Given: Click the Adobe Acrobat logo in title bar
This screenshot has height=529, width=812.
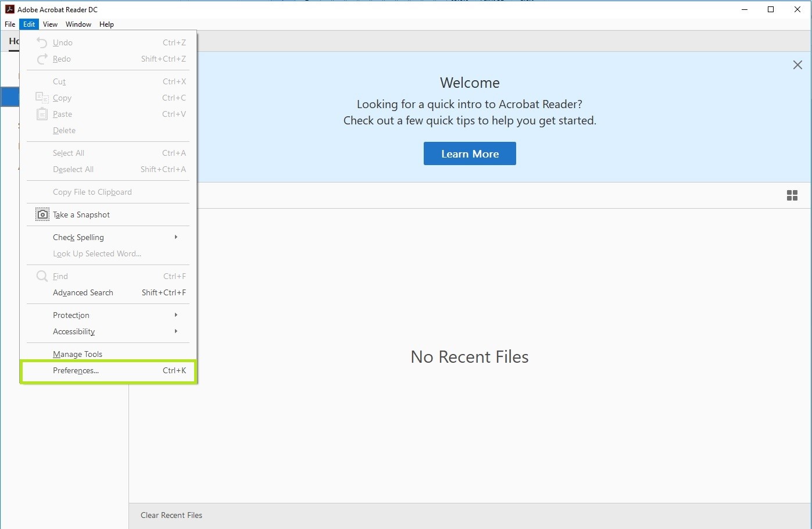Looking at the screenshot, I should click(x=9, y=9).
